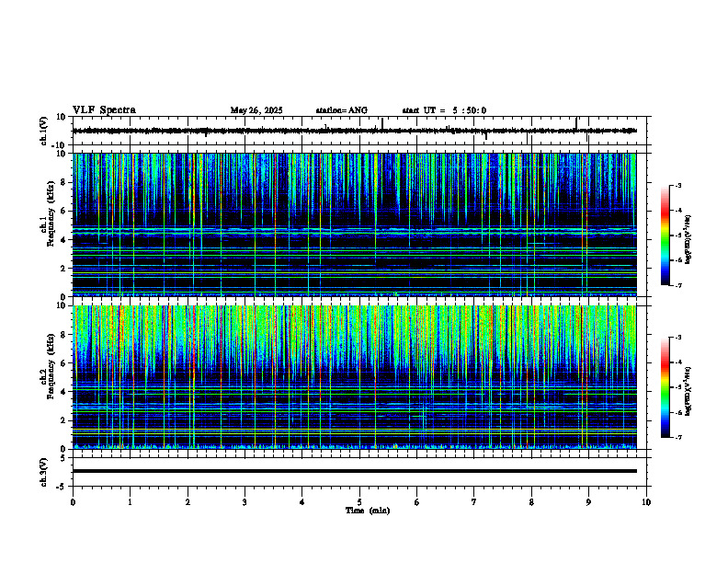Screen dimensions: 728x563
Task: Click the "0" tick on the time axis
Action: tap(73, 502)
